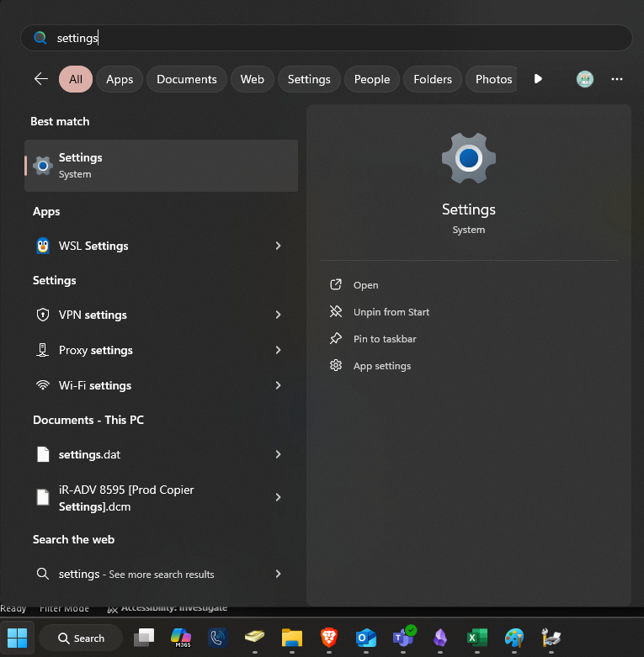Click the Unpin crossed-pin icon

pos(336,311)
